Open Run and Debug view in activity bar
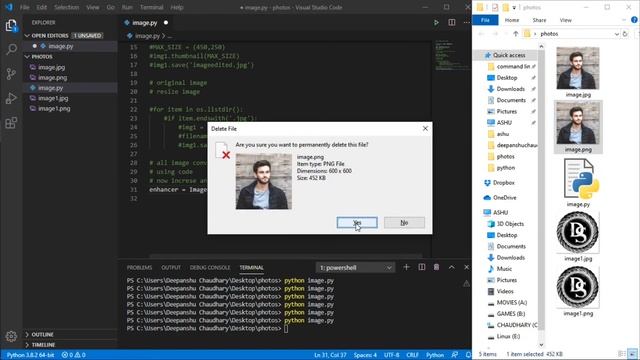 click(11, 98)
